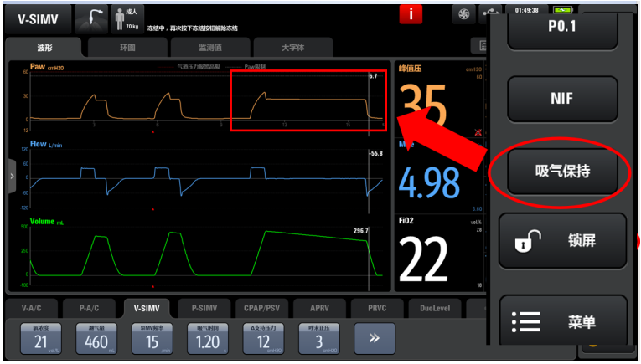Adjust the Δ支持压力 12 setting
This screenshot has width=641, height=364.
point(263,339)
